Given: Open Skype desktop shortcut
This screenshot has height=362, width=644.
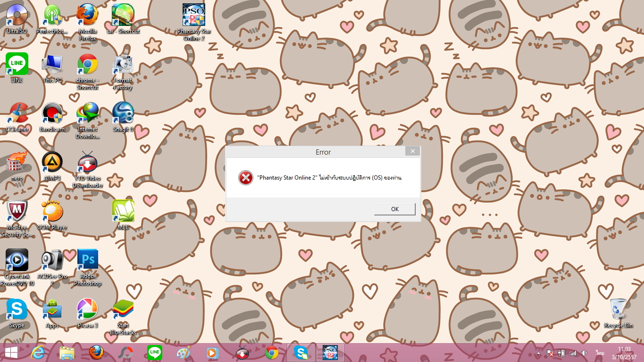Looking at the screenshot, I should (17, 313).
